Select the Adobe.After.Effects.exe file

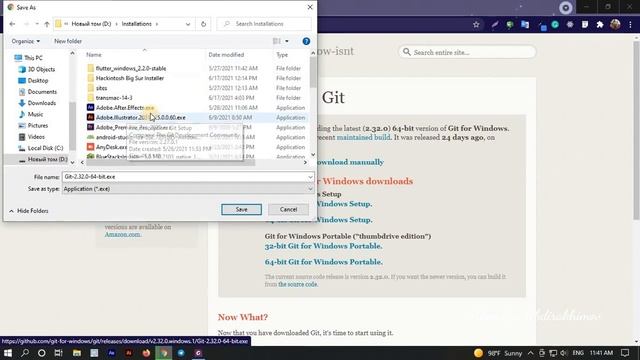pos(125,108)
